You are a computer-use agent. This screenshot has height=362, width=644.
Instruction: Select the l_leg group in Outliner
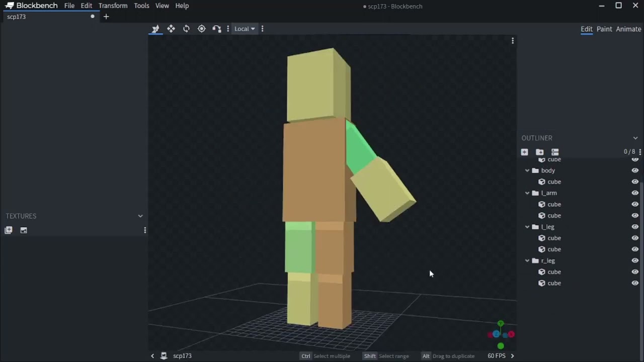548,227
